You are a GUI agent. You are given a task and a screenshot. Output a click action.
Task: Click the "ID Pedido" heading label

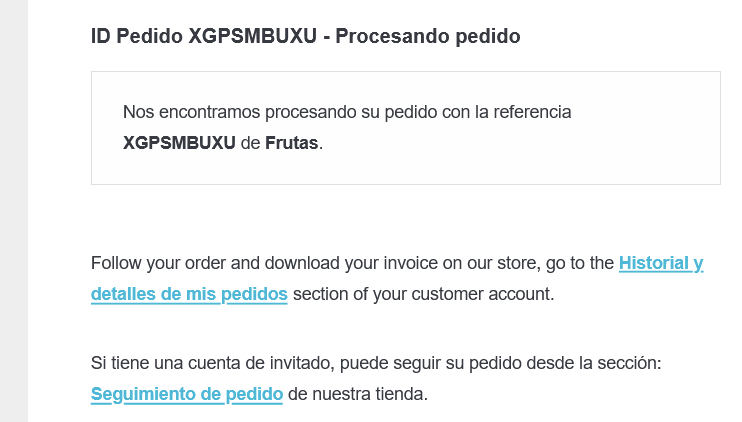137,36
